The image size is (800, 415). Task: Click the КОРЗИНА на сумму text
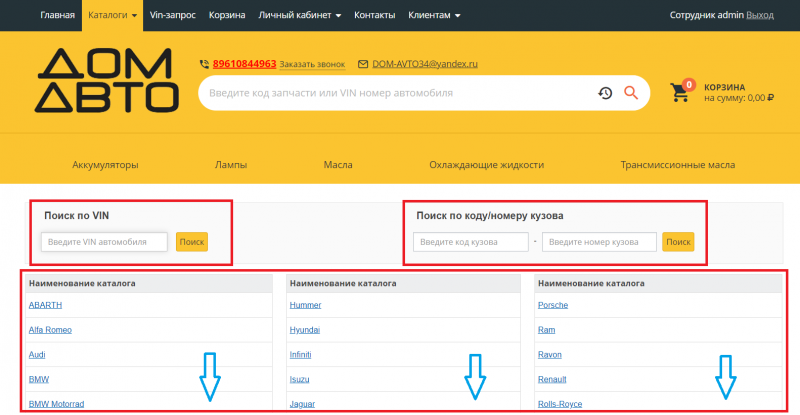739,93
